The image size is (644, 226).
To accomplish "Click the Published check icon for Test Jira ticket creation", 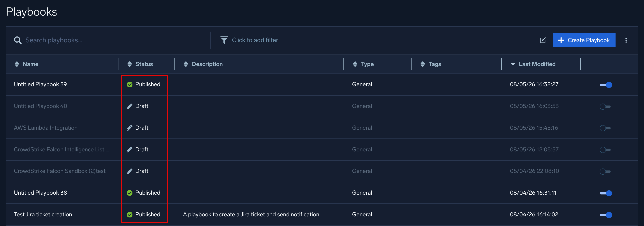I will pos(130,214).
